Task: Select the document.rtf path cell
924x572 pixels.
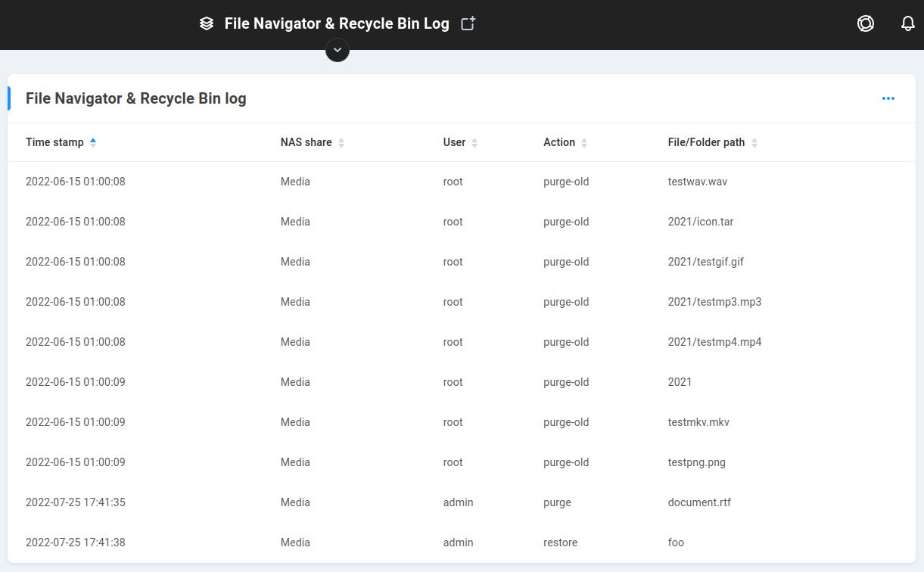Action: tap(700, 502)
